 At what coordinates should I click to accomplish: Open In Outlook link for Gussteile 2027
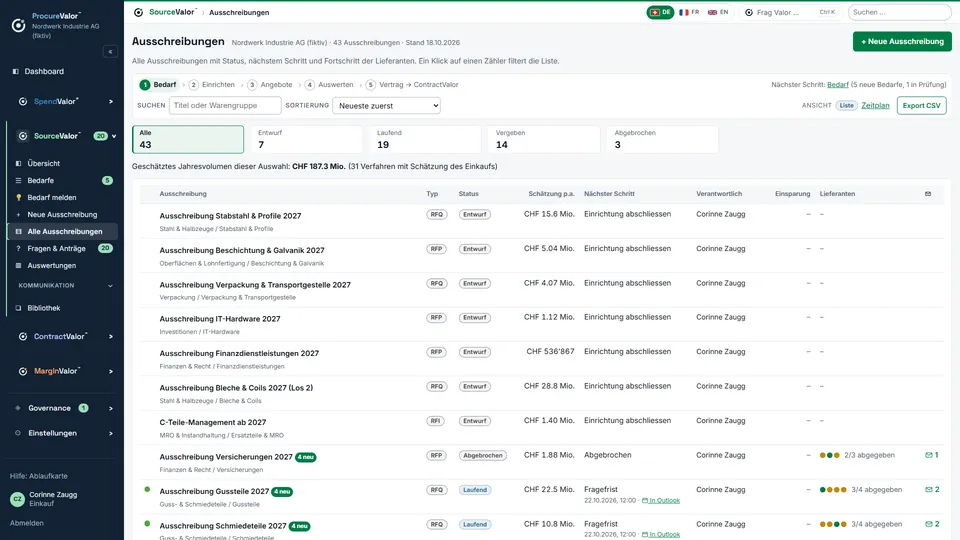(661, 500)
